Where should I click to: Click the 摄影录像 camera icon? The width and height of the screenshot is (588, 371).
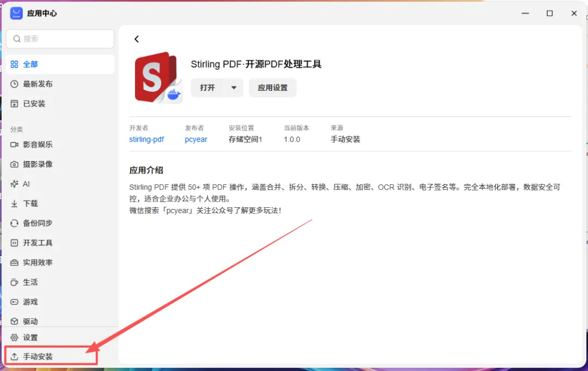pos(14,164)
